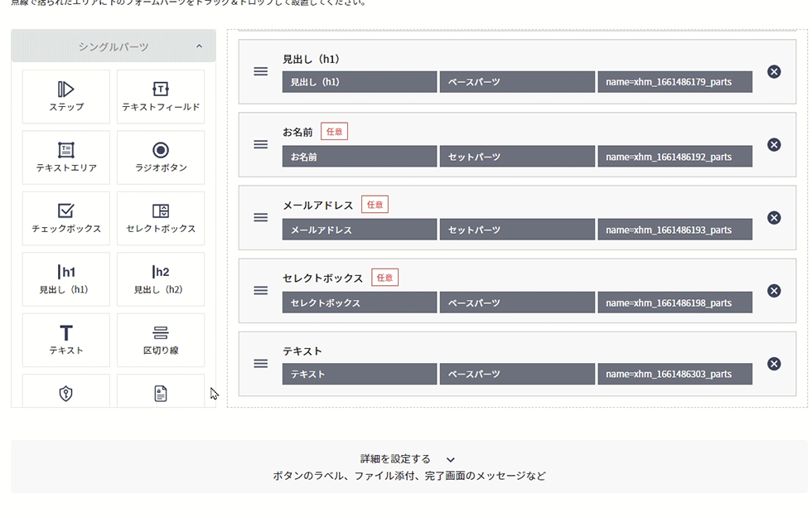Choose the Text Area (テキストエリア) part
This screenshot has width=812, height=518.
pyautogui.click(x=66, y=157)
